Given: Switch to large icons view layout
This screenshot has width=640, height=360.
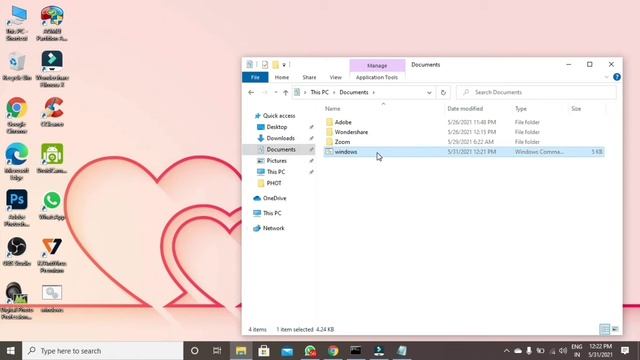Looking at the screenshot, I should [x=615, y=329].
